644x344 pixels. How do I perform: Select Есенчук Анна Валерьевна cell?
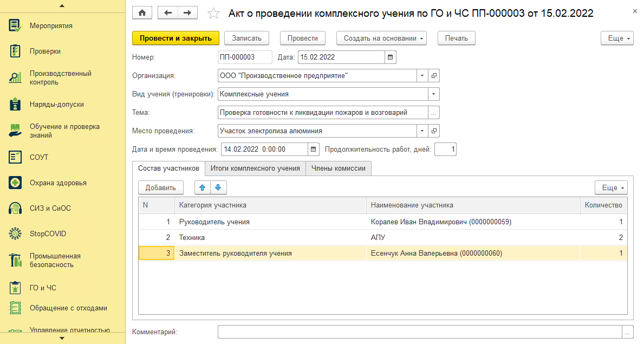coord(473,253)
